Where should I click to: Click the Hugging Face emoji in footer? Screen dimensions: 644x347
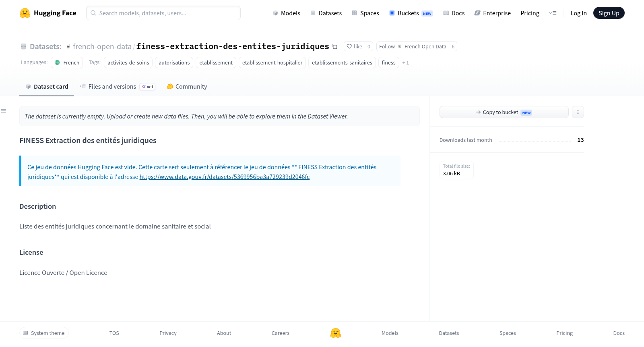click(x=336, y=333)
